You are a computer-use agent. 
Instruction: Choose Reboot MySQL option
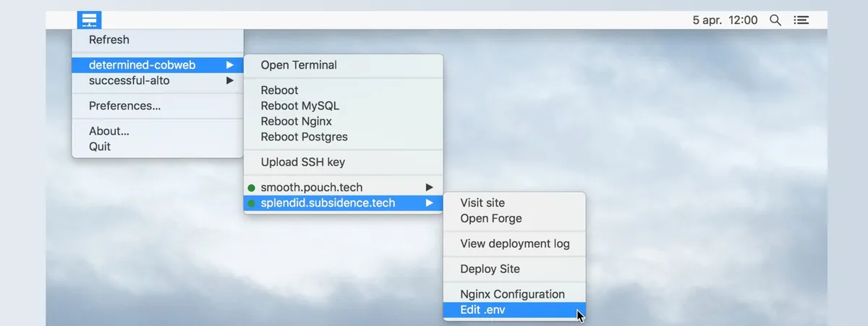tap(300, 106)
